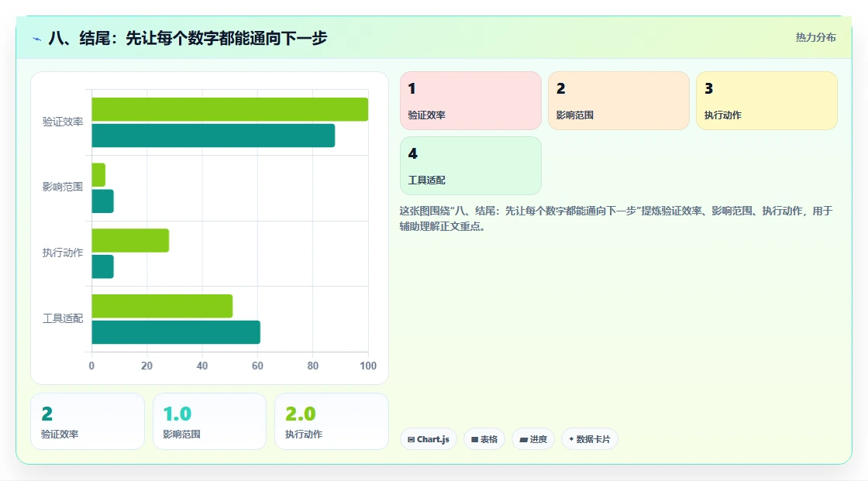
Task: Click the small blue icon before the title
Action: click(37, 39)
